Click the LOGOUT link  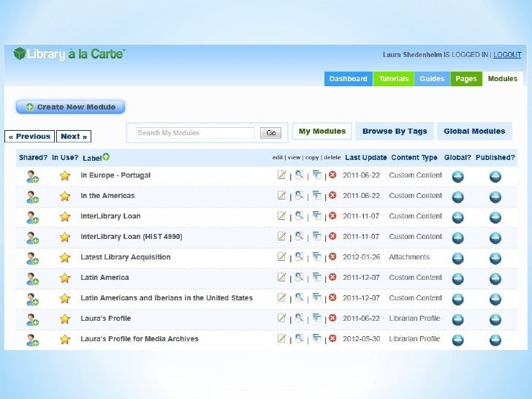click(507, 55)
